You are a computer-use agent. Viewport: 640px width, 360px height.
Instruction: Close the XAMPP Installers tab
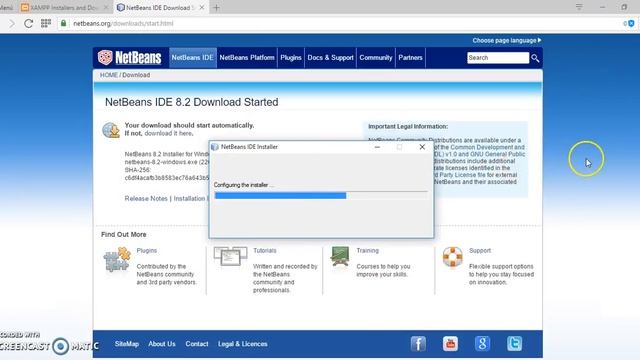106,7
